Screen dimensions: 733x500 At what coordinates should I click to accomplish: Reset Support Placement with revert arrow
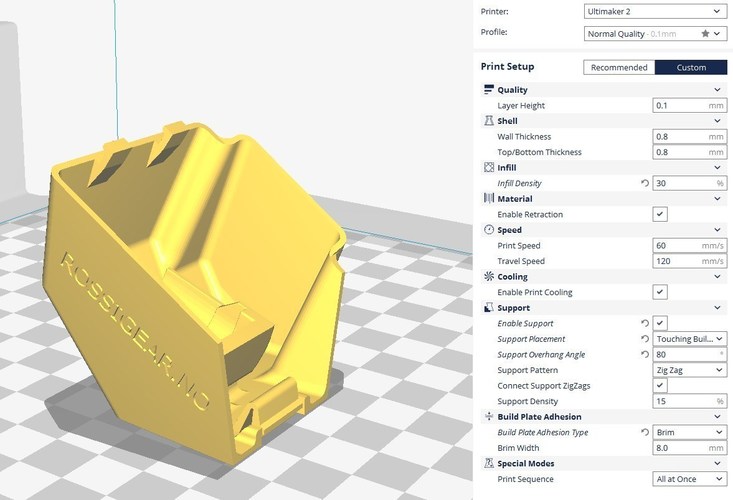[x=645, y=339]
